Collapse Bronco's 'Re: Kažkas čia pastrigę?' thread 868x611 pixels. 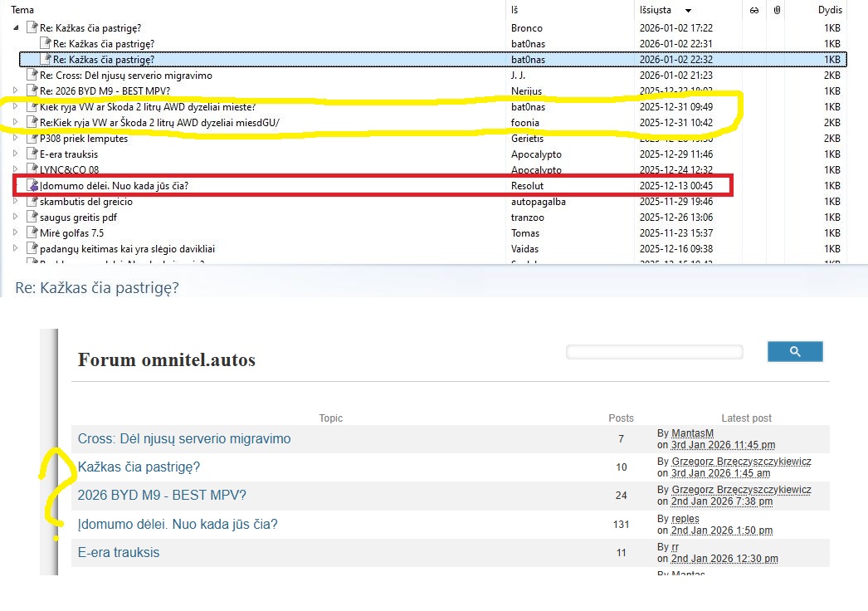(15, 28)
